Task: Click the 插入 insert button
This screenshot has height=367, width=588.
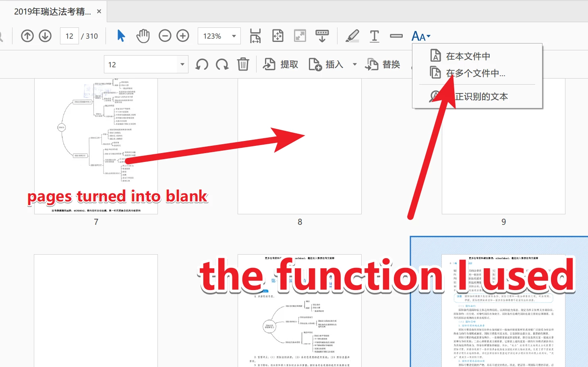Action: (x=326, y=64)
